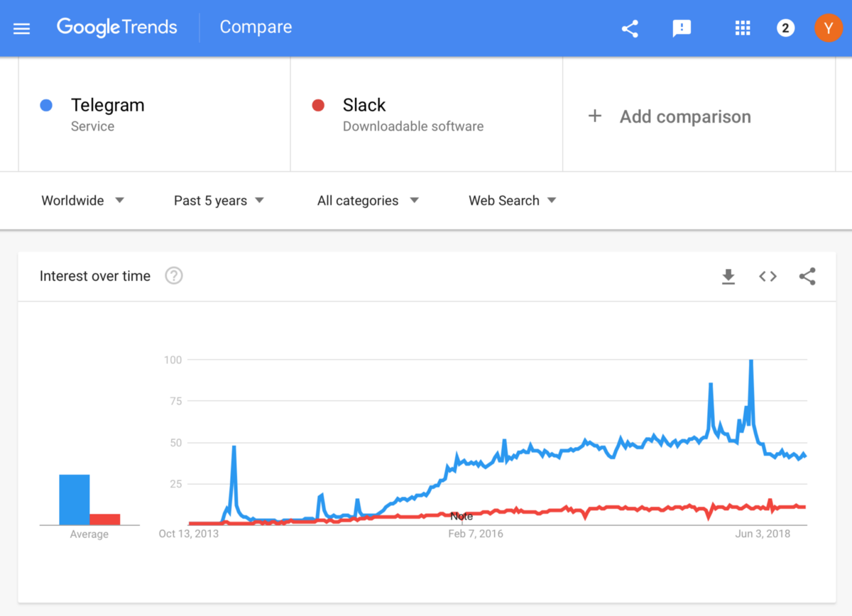
Task: Open the Google apps grid
Action: 743,28
